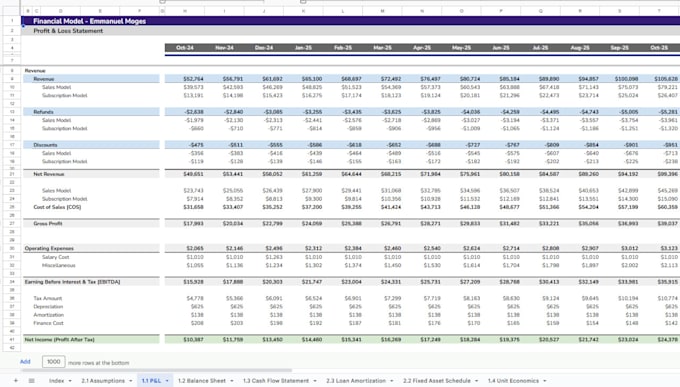The width and height of the screenshot is (680, 387).
Task: Open the all sheets list icon
Action: coord(32,380)
